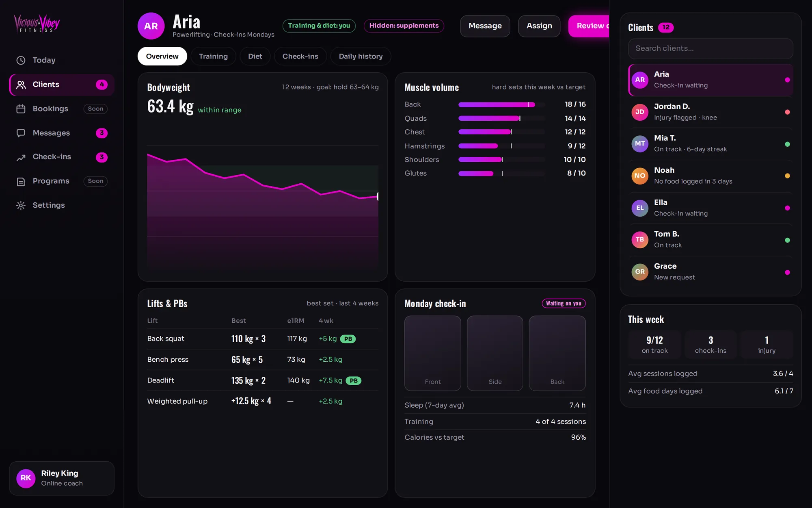Click the Clients people icon
Image resolution: width=812 pixels, height=508 pixels.
pyautogui.click(x=21, y=85)
